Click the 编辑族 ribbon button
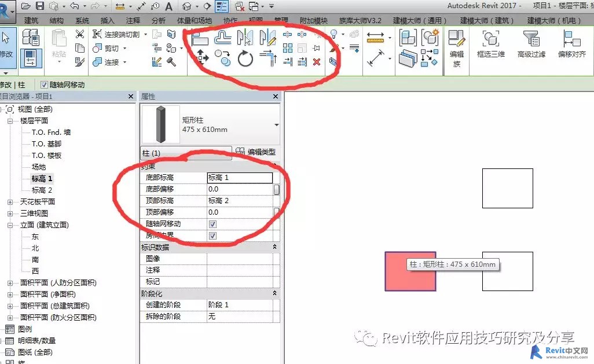 [457, 48]
